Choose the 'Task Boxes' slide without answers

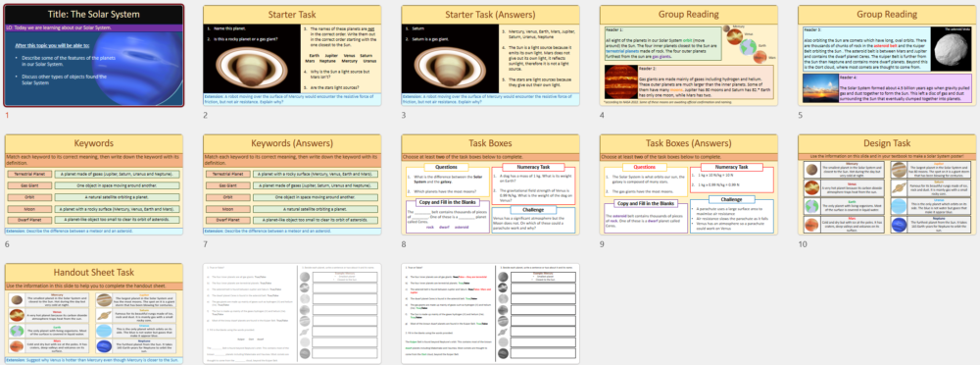(491, 184)
